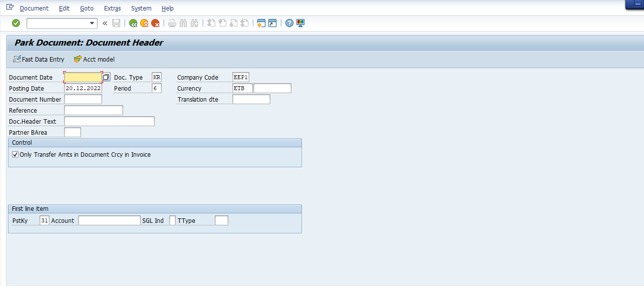Click the Period field showing 6
This screenshot has width=644, height=288.
pos(157,88)
